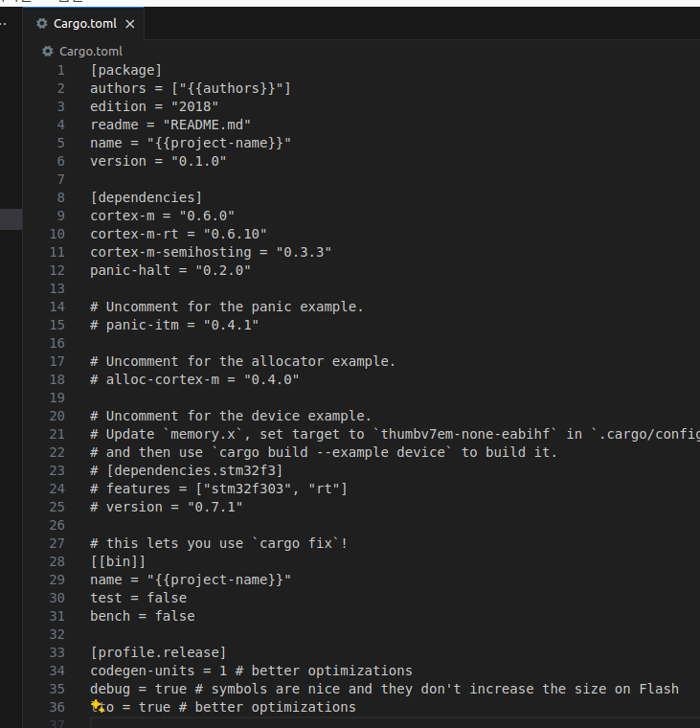The width and height of the screenshot is (700, 728).
Task: Click the [profile.release] section header
Action: [x=158, y=652]
